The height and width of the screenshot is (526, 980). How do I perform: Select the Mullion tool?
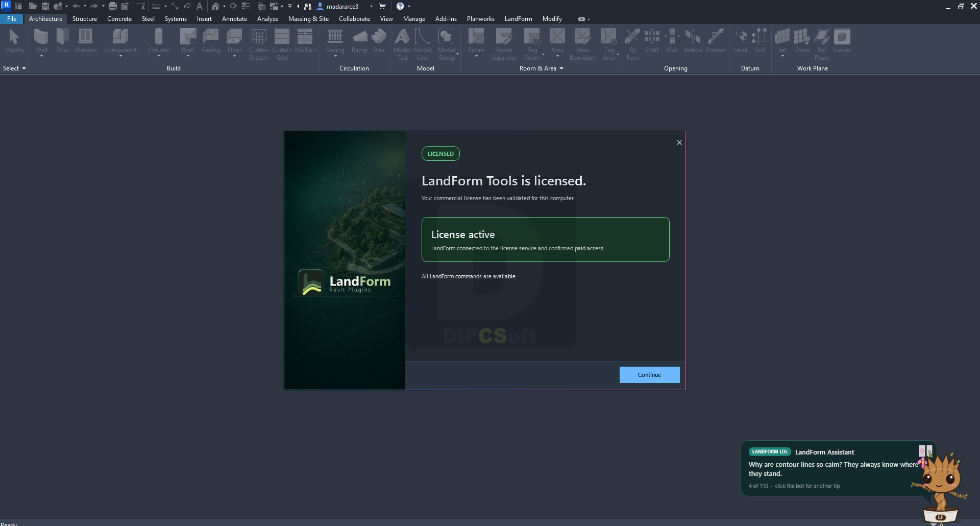pos(305,40)
